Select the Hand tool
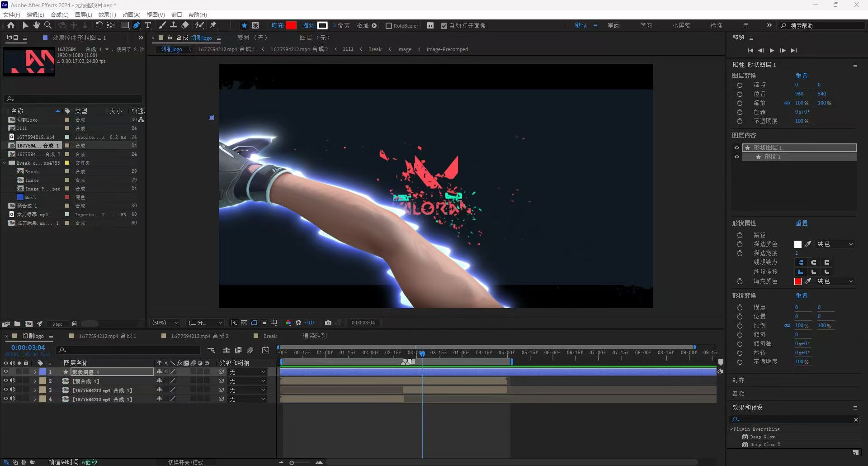Image resolution: width=868 pixels, height=466 pixels. (37, 25)
